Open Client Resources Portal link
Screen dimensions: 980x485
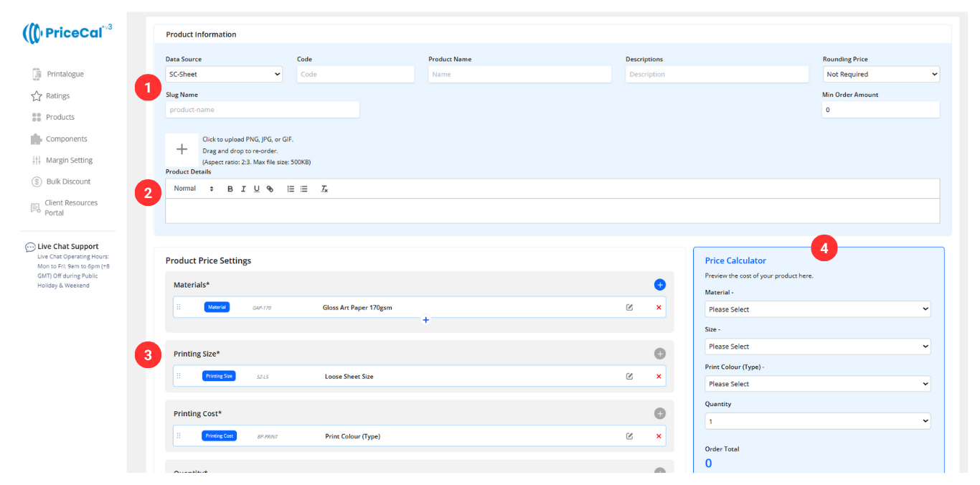click(70, 207)
